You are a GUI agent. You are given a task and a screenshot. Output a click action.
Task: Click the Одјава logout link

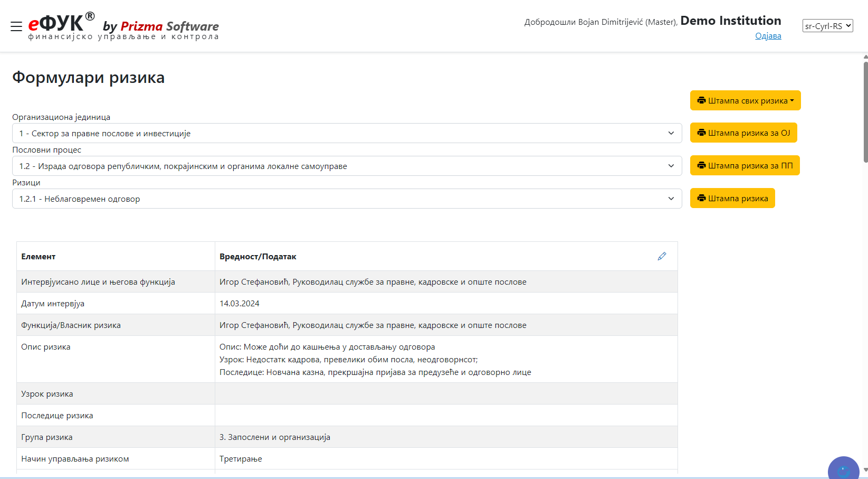pos(768,36)
